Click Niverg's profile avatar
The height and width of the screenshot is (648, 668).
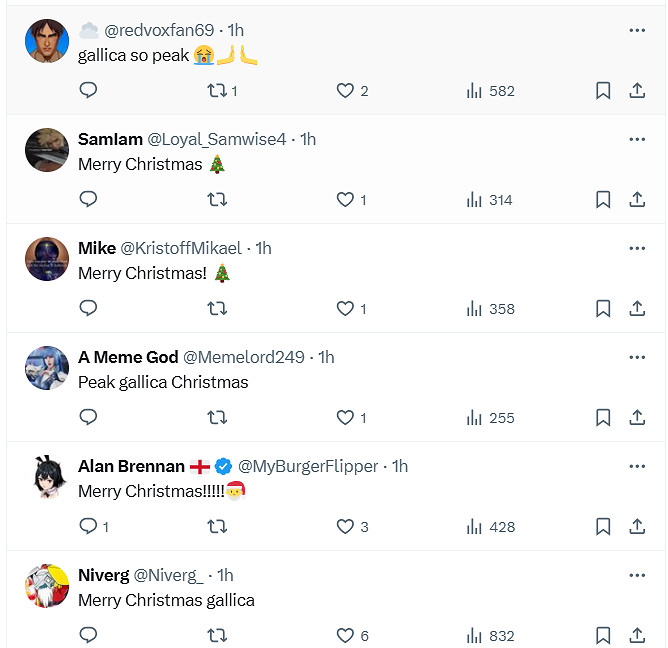click(47, 586)
